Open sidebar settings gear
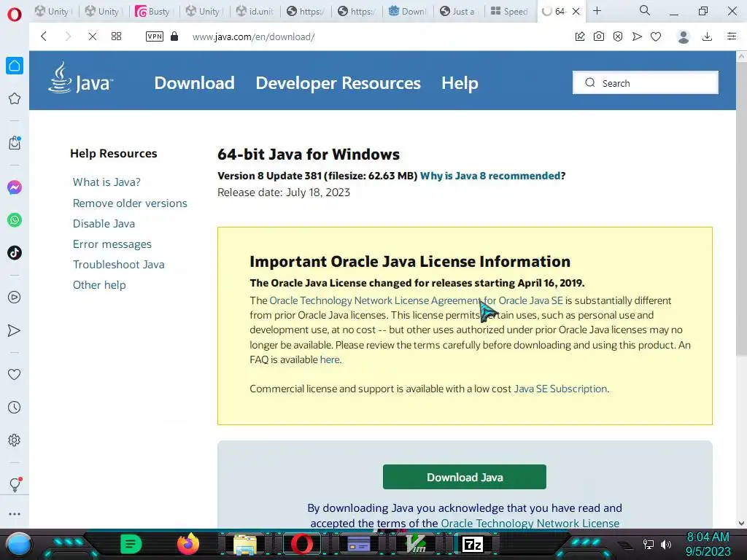The height and width of the screenshot is (560, 747). click(15, 440)
